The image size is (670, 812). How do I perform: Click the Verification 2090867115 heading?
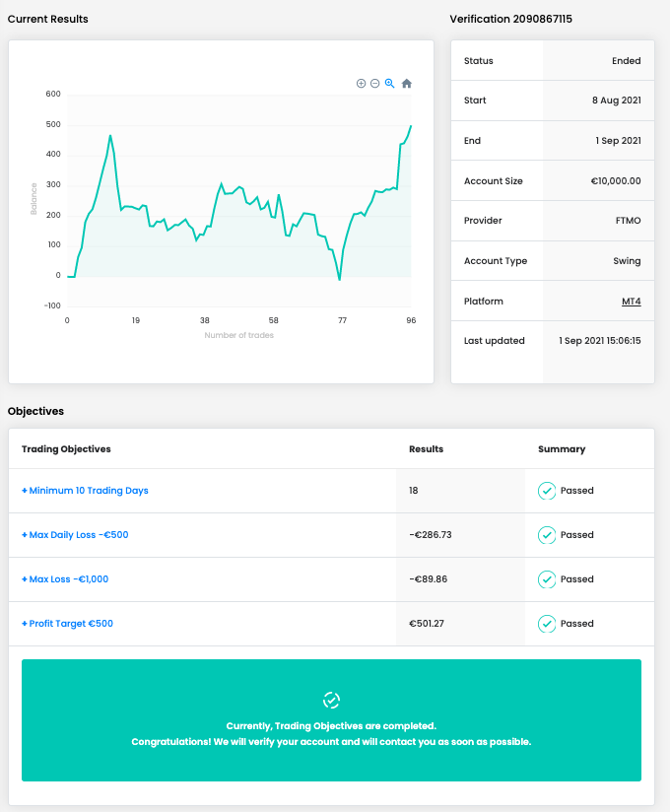point(510,19)
